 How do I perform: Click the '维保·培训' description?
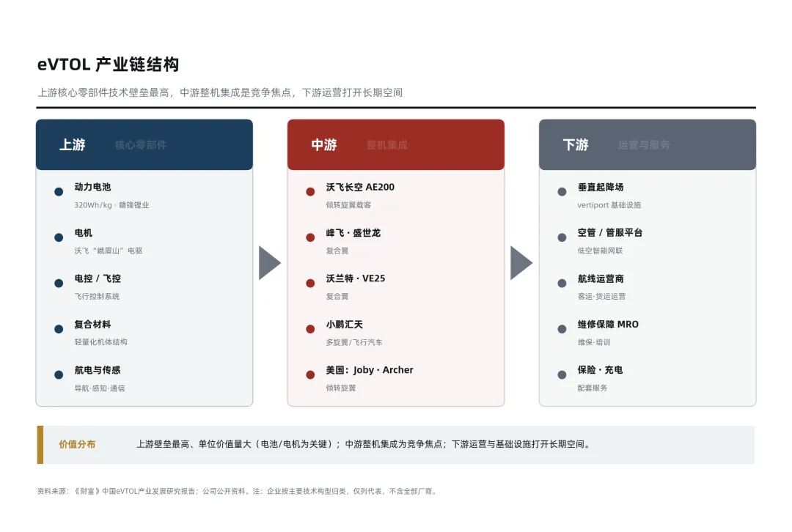pyautogui.click(x=594, y=342)
